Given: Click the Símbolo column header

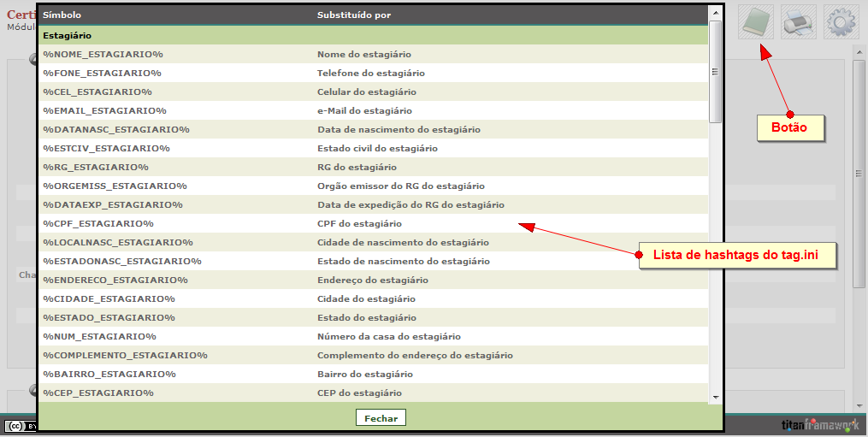Looking at the screenshot, I should click(62, 15).
